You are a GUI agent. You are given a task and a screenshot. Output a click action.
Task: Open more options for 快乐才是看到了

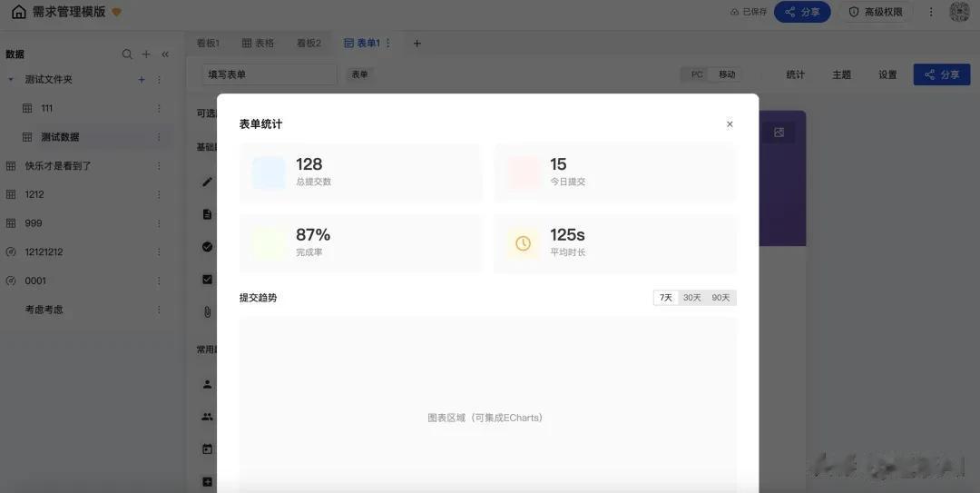tap(159, 166)
